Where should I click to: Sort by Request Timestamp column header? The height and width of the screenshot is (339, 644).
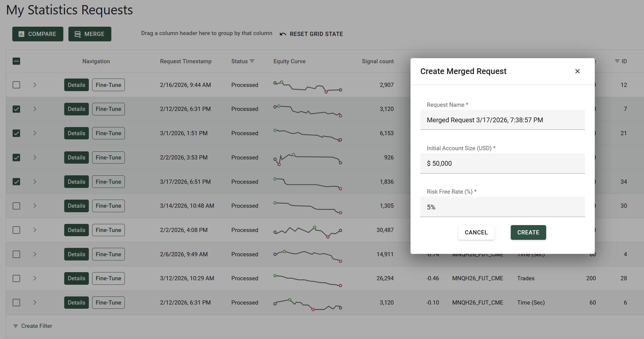coord(185,61)
